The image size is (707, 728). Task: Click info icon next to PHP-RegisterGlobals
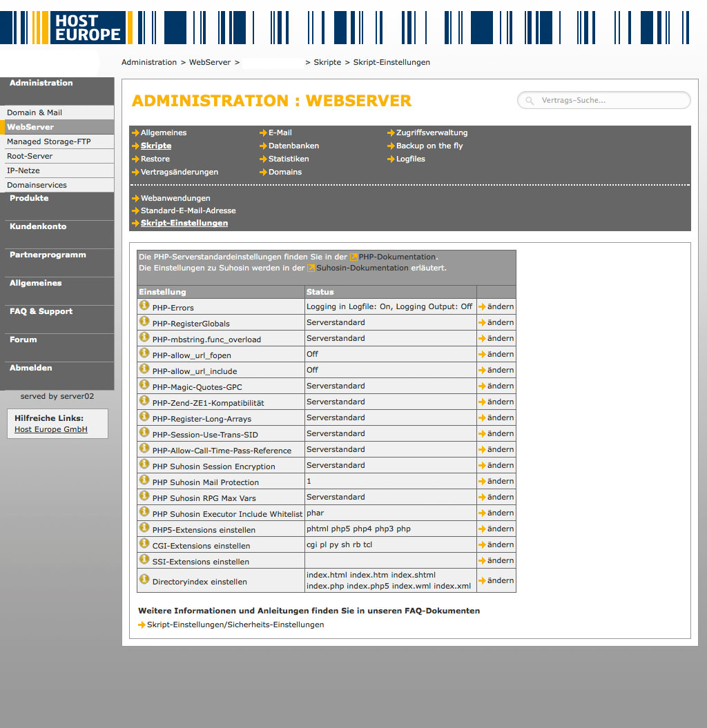pyautogui.click(x=144, y=321)
